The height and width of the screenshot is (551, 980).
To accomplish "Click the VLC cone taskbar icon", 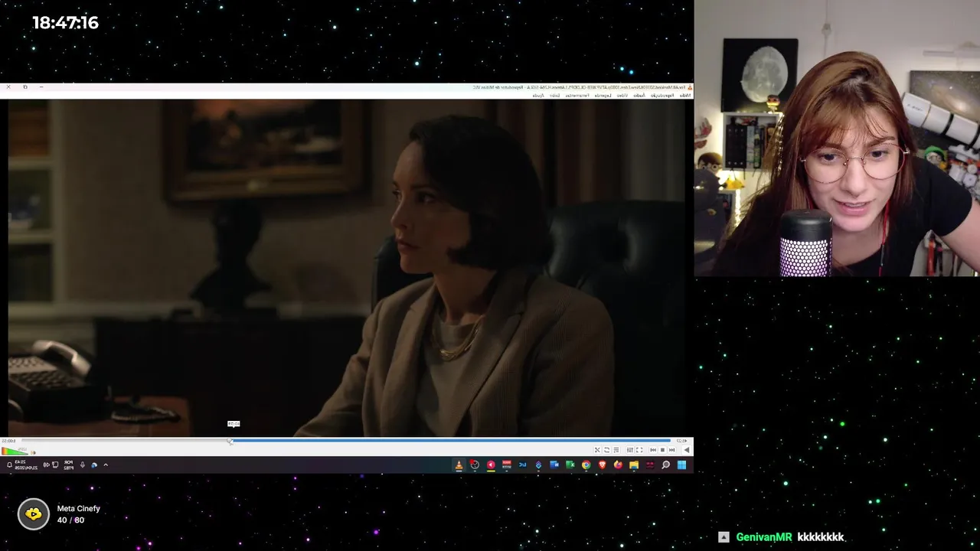I will 459,465.
